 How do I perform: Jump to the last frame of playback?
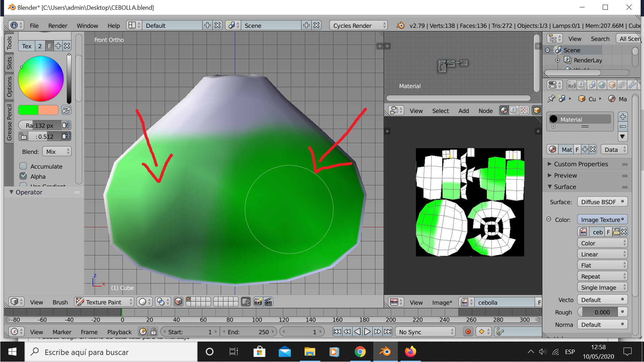click(x=388, y=332)
